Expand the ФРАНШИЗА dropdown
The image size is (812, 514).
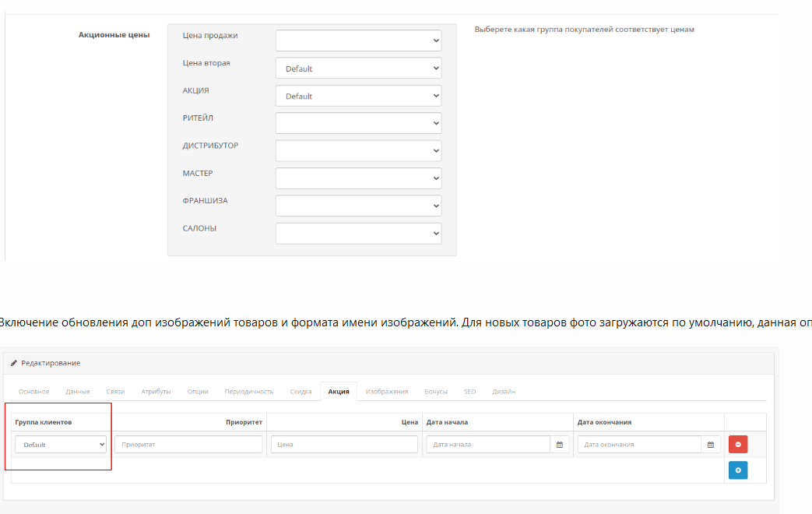pyautogui.click(x=358, y=206)
